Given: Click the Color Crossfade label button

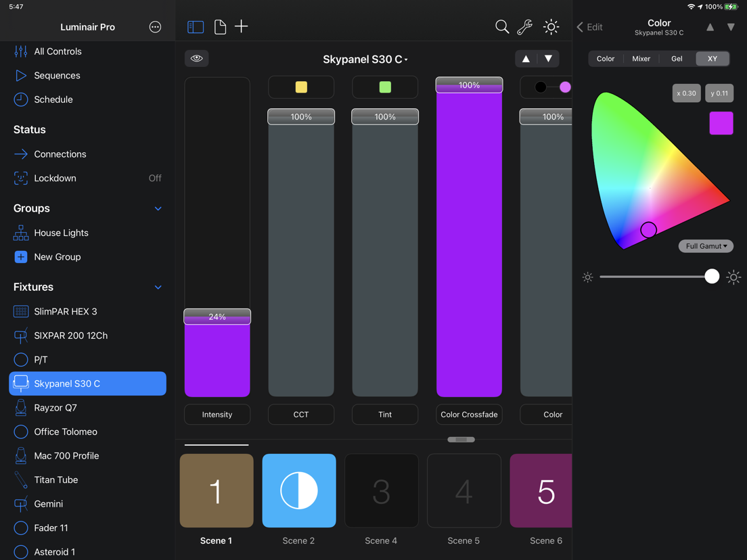Looking at the screenshot, I should click(470, 415).
